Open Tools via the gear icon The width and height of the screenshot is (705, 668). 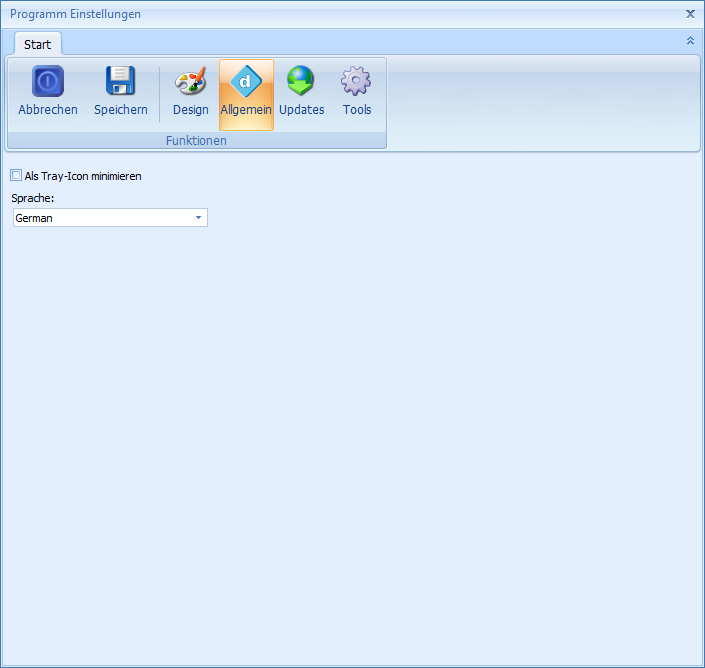[x=356, y=81]
